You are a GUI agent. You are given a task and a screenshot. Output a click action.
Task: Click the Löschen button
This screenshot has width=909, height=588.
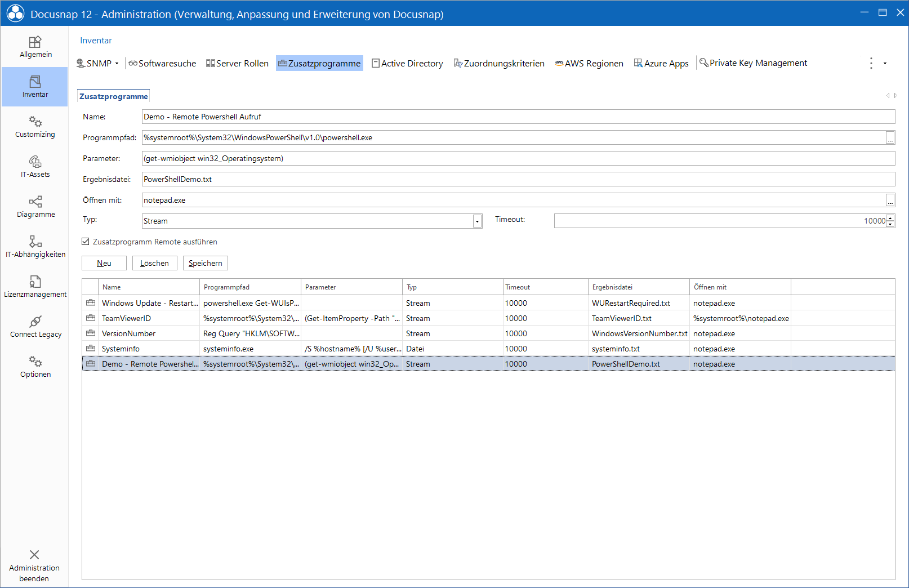(155, 263)
